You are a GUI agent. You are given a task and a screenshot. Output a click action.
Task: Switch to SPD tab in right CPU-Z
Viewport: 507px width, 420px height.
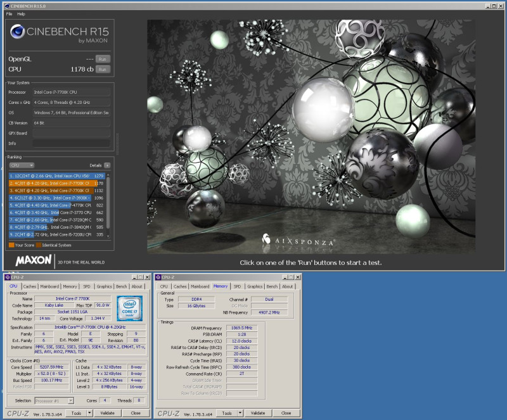pos(237,286)
